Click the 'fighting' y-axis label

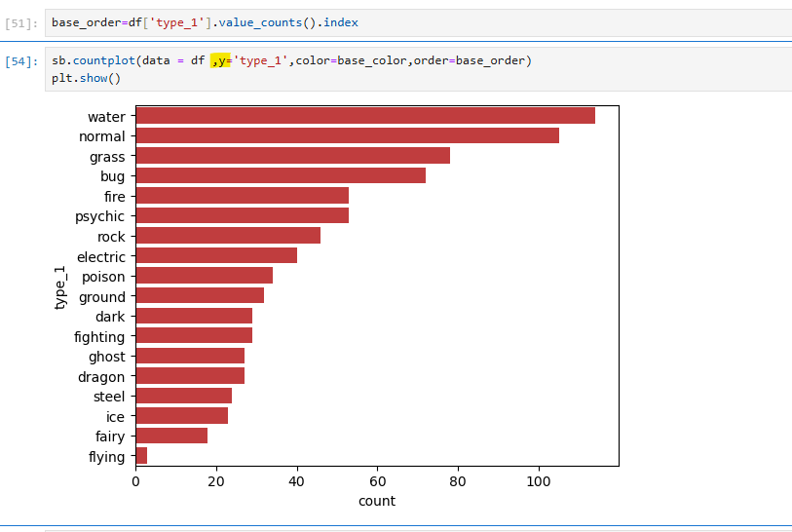tap(99, 337)
